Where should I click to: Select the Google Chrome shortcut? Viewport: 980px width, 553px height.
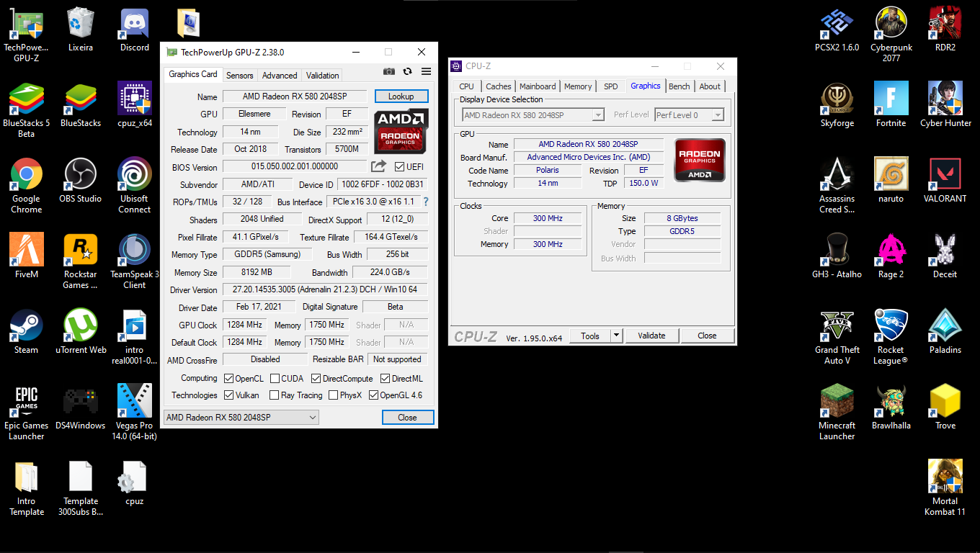point(27,186)
